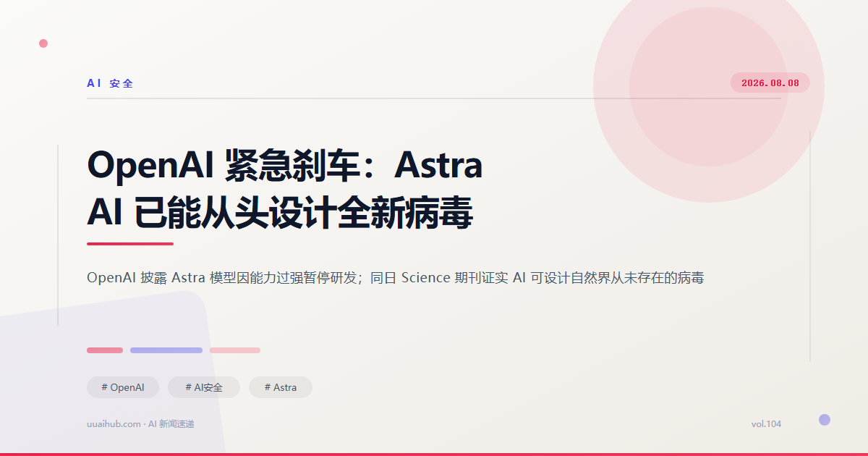868x456 pixels.
Task: Click the subtitle mentioning the Science 期刊
Action: pos(396,277)
